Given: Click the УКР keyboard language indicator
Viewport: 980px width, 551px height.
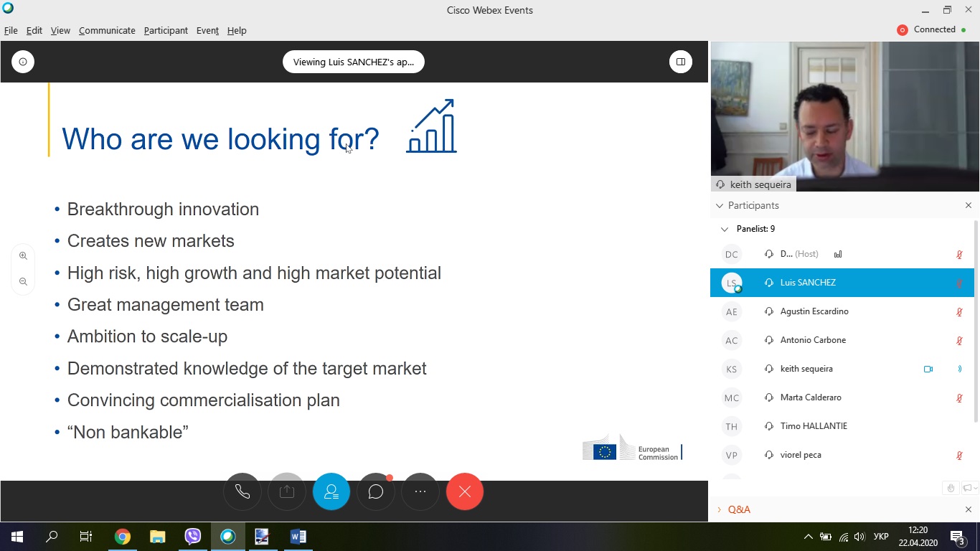Looking at the screenshot, I should point(881,536).
